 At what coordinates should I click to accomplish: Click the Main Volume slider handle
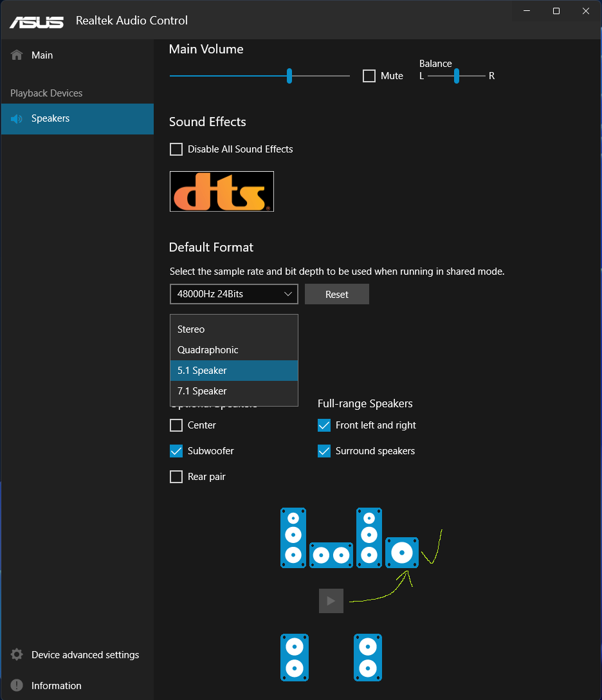tap(289, 76)
